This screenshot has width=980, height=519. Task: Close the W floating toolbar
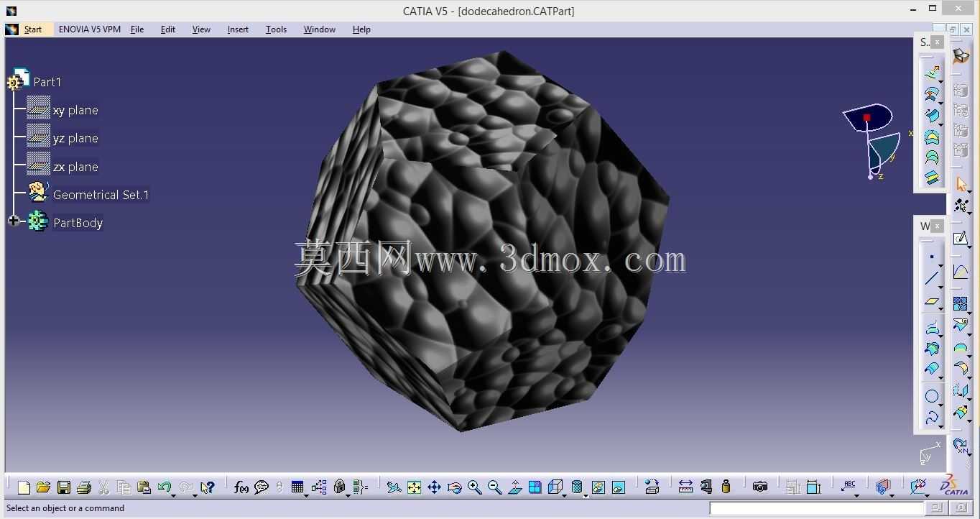[937, 226]
